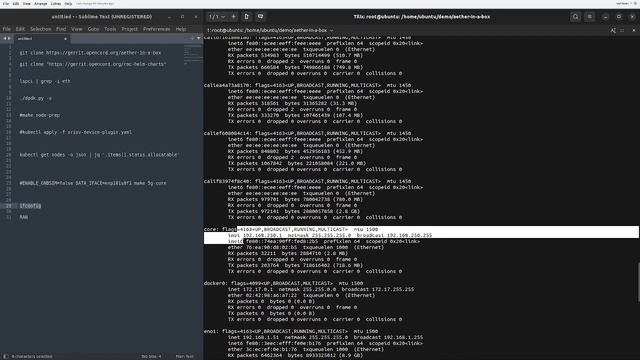Open Sublime Text Tools menu
640x360 pixels.
click(x=110, y=29)
